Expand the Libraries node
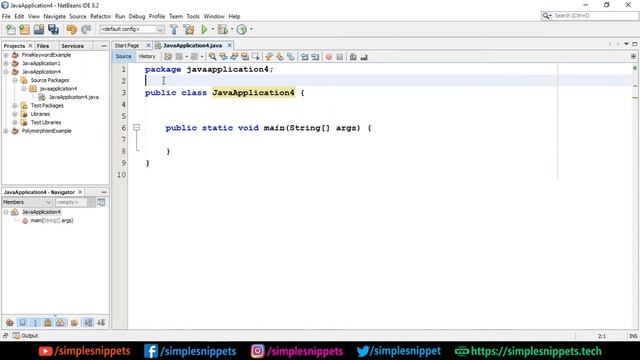 tap(15, 114)
